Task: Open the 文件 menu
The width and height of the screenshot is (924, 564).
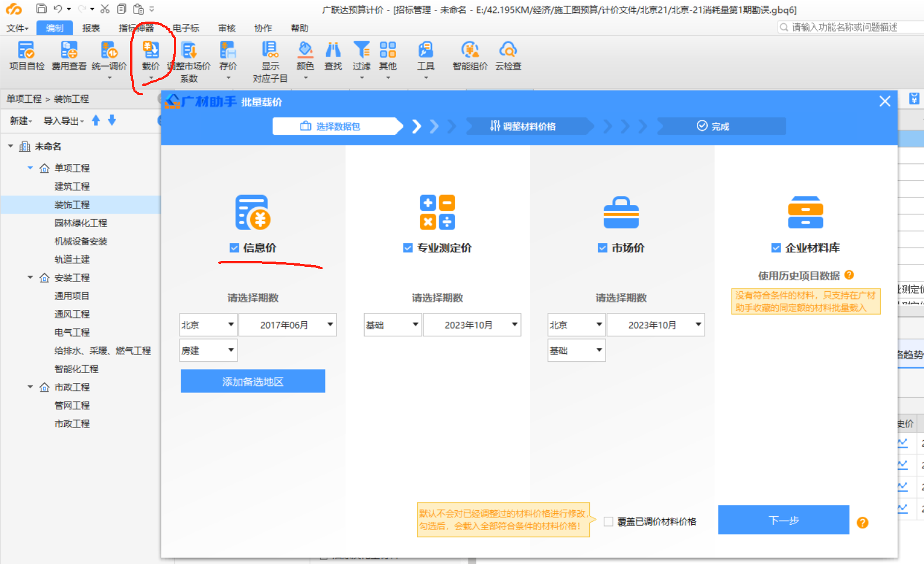Action: [17, 28]
